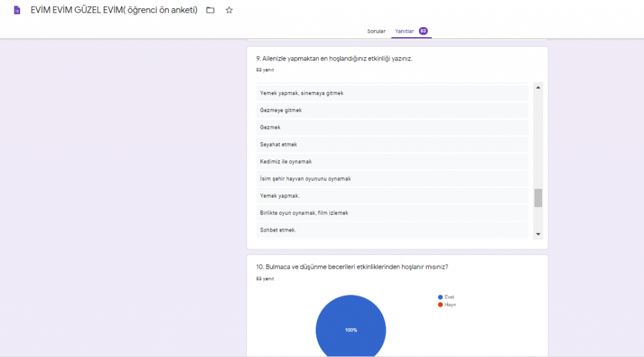This screenshot has width=644, height=357.
Task: Click the "Sohbet etmek." response row
Action: pos(278,230)
